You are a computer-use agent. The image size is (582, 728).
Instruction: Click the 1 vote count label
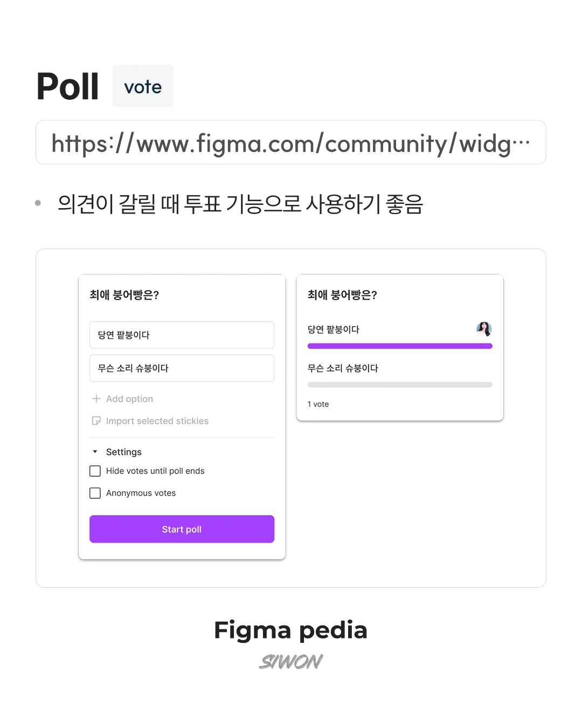[318, 404]
